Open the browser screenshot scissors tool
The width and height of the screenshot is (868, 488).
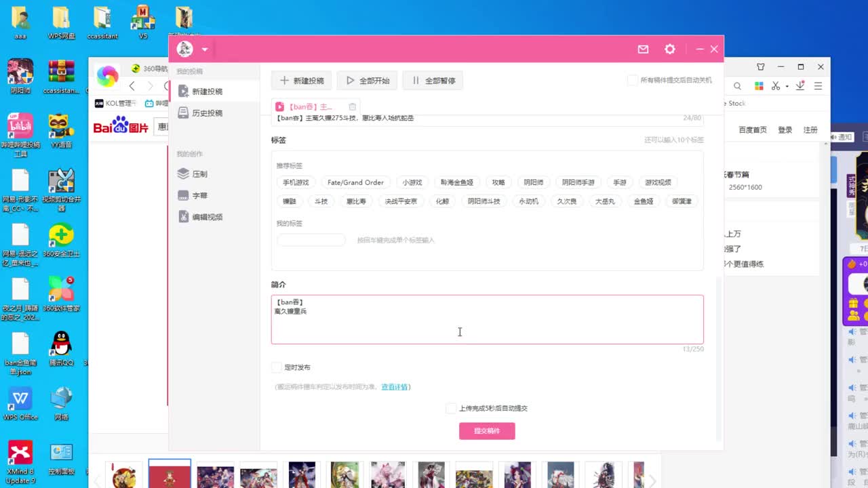click(x=777, y=86)
